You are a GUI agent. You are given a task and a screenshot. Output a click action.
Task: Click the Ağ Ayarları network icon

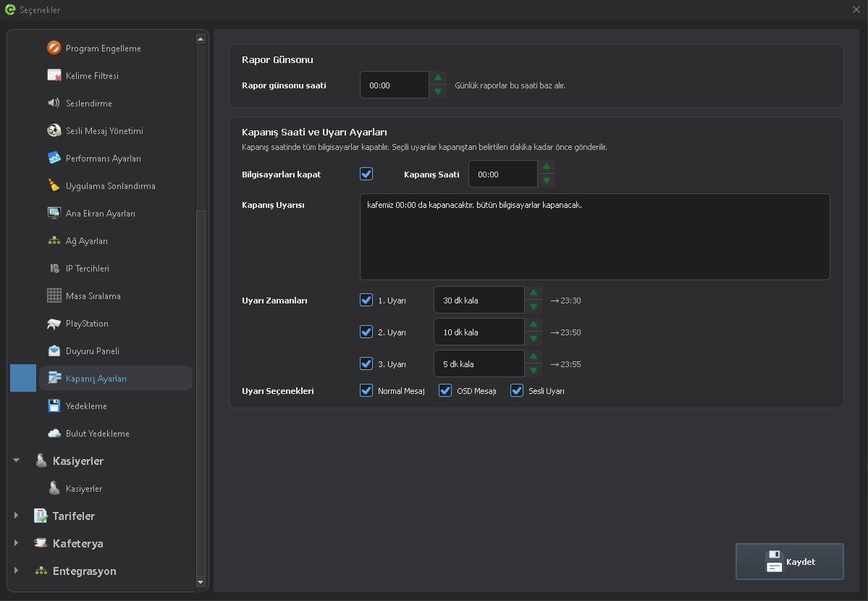(x=54, y=241)
